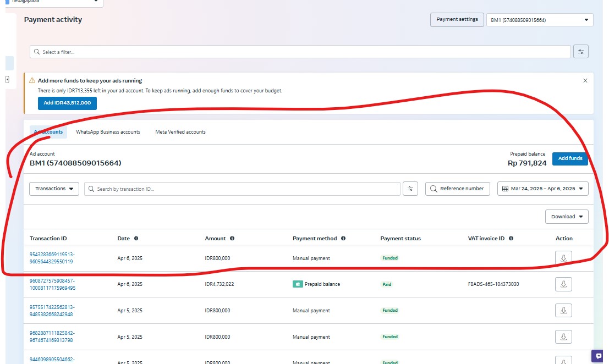Viewport: 609px width, 364px height.
Task: Open the BM1 account selector dropdown
Action: click(539, 20)
